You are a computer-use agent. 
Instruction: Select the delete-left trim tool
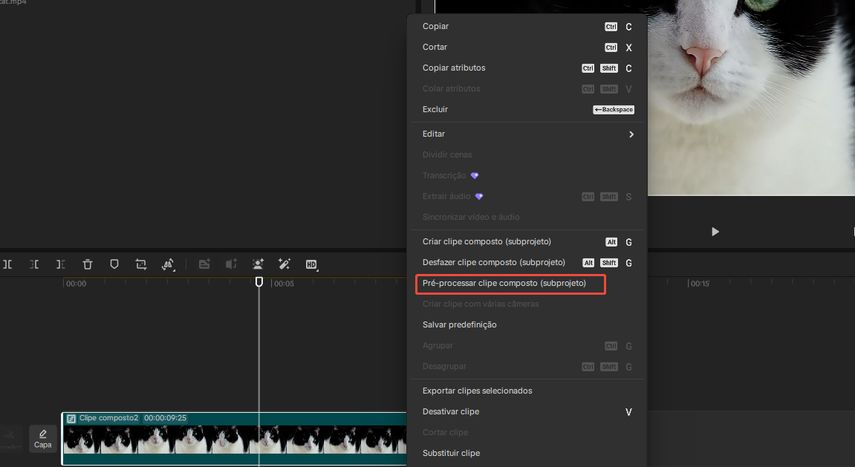point(34,265)
